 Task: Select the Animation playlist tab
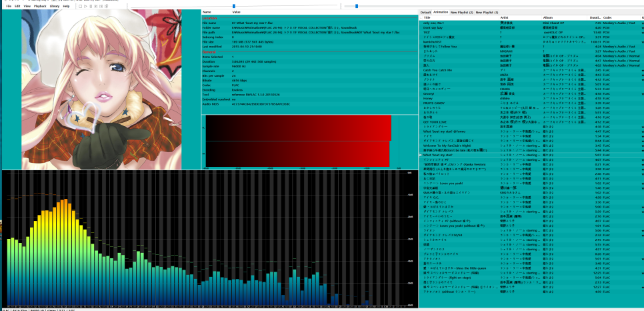tap(441, 13)
